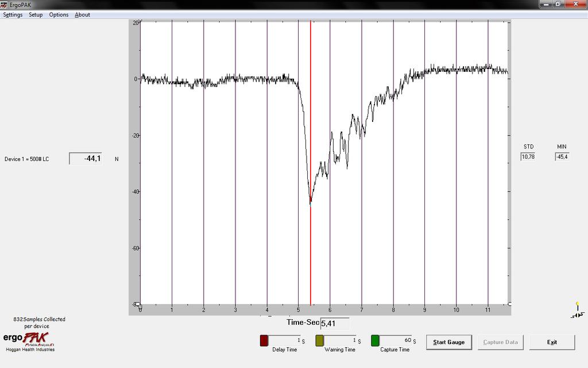Open the About menu

coord(82,14)
